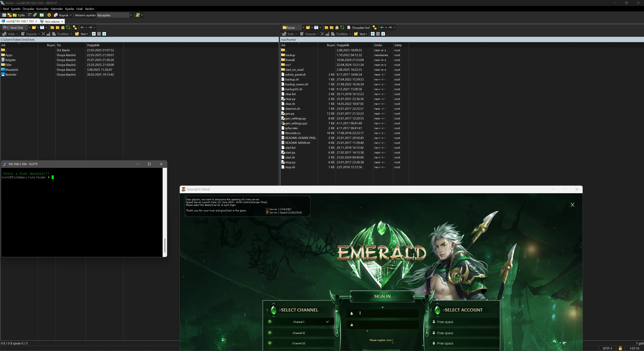Expand the Kuyruk dropdown arrow
Image resolution: width=644 pixels, height=351 pixels.
[71, 15]
